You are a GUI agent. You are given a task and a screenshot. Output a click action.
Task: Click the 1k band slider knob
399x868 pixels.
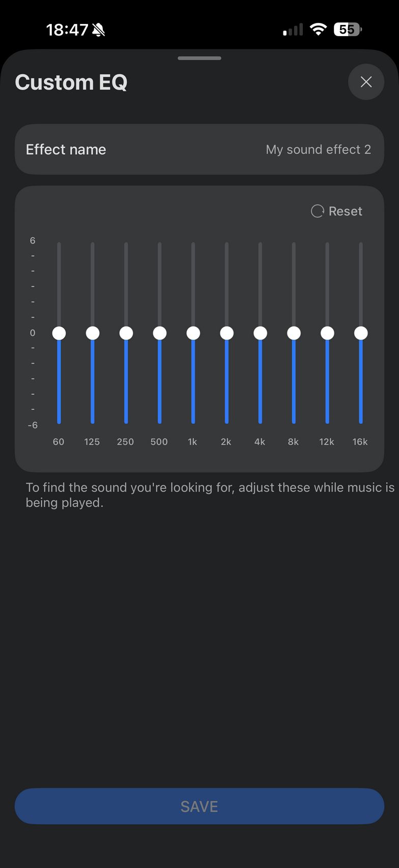point(193,333)
